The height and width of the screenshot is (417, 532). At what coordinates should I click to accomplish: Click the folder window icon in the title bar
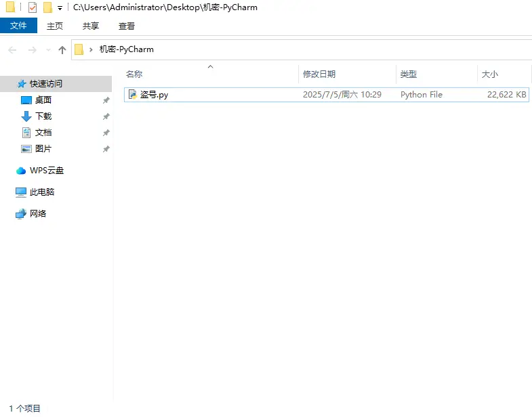11,7
